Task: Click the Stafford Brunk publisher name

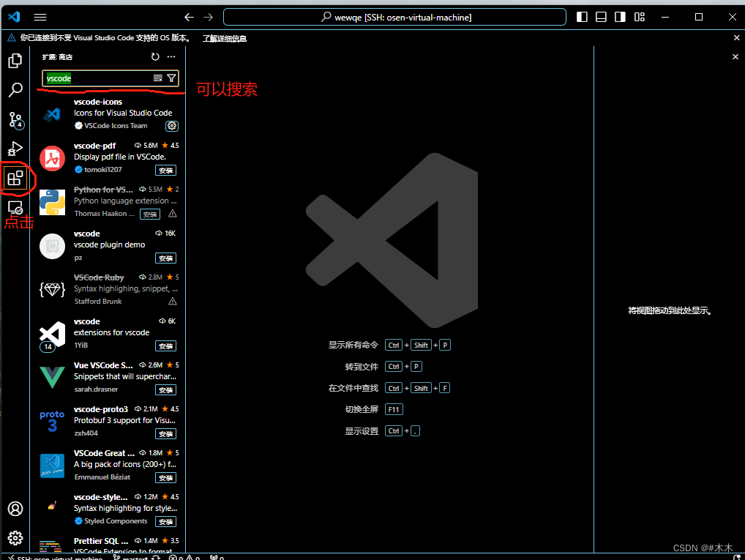Action: [98, 302]
